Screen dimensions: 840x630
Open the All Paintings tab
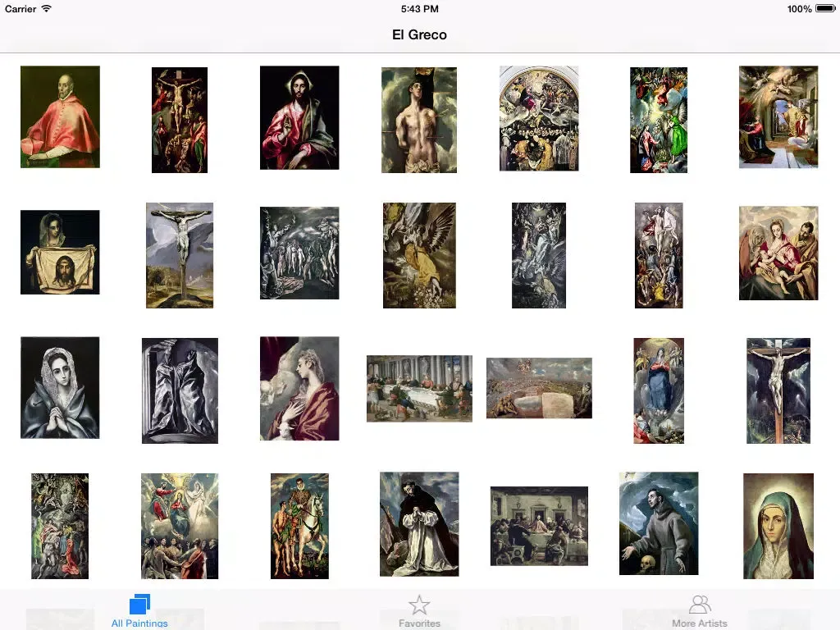point(139,610)
